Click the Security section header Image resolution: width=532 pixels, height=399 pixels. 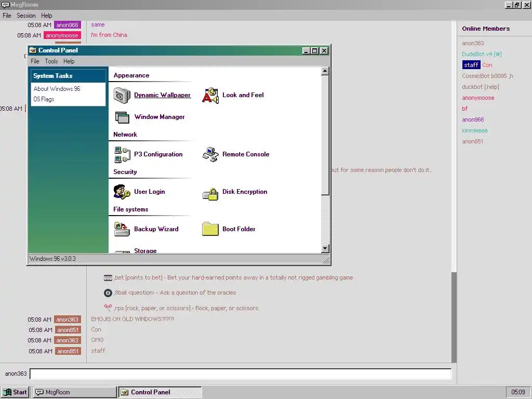point(125,172)
